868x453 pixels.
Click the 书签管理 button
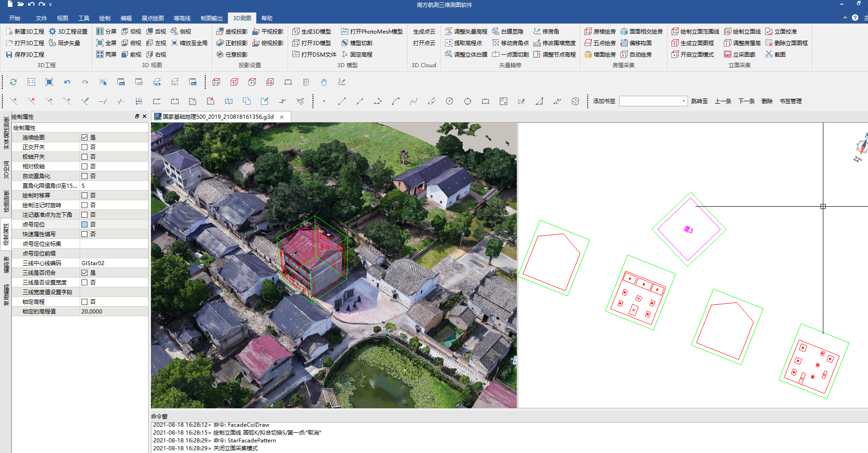[x=790, y=101]
